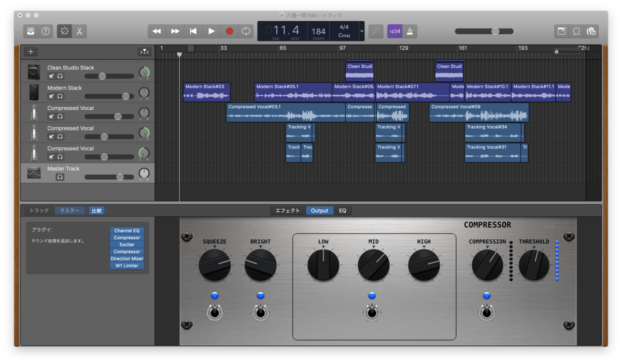The height and width of the screenshot is (364, 622).
Task: Open Quick Help question mark
Action: tap(46, 31)
